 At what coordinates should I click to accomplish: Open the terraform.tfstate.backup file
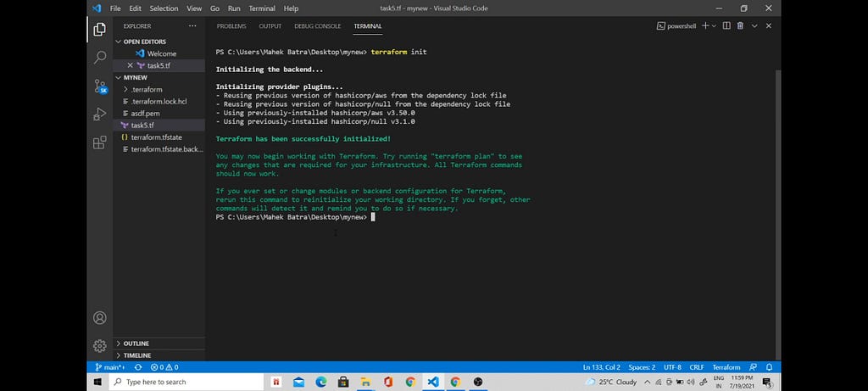(159, 149)
